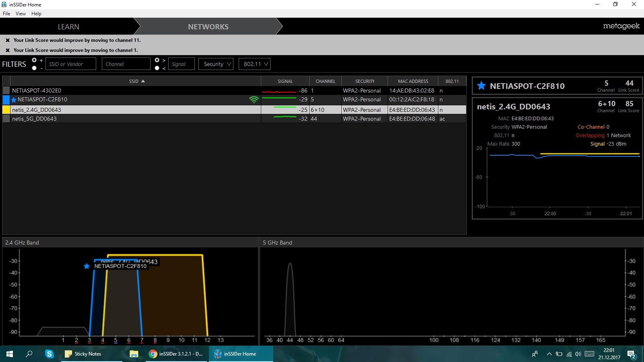Click the blue star in details panel header

coord(481,86)
